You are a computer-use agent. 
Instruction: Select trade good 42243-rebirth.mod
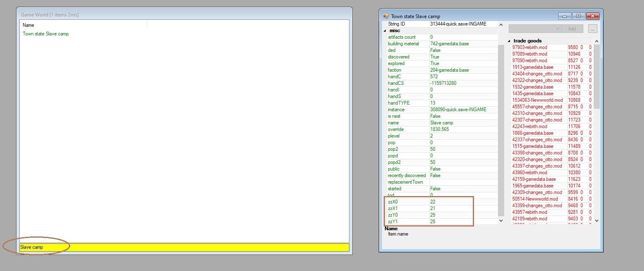coord(530,126)
